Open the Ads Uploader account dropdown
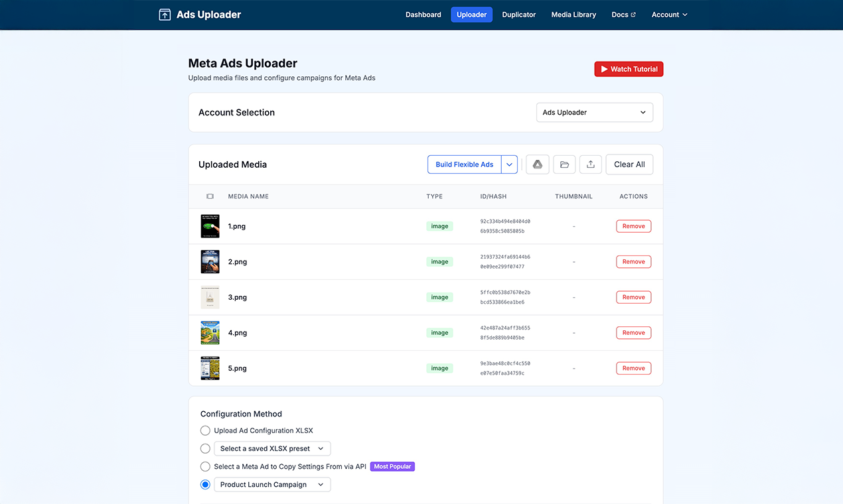843x504 pixels. (594, 112)
